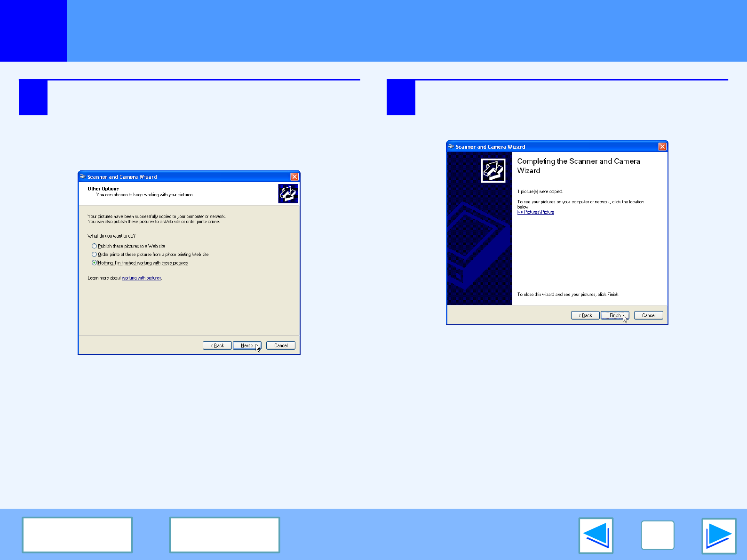Click the first blank button in the bottom bar

77,535
